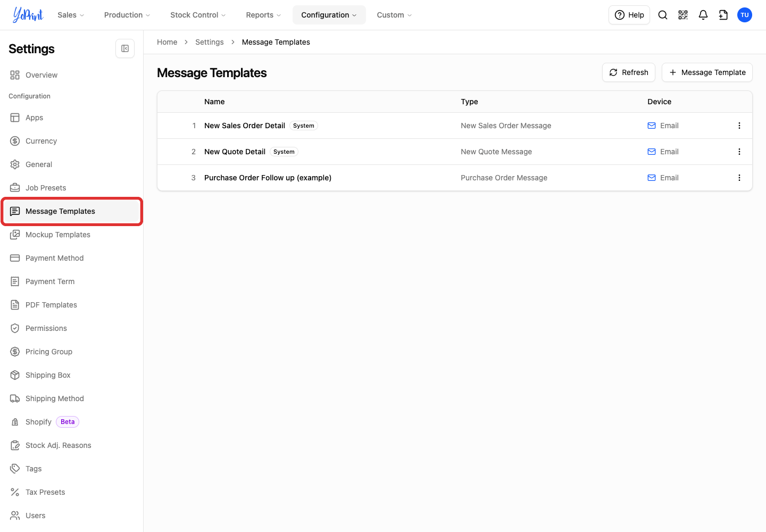Refresh the message templates list
This screenshot has width=766, height=532.
629,72
